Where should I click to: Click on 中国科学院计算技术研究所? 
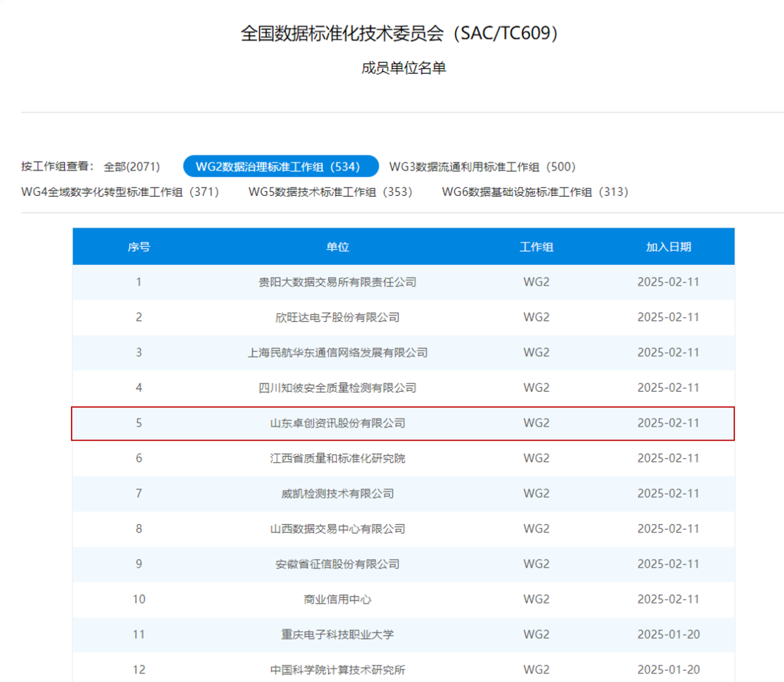337,670
